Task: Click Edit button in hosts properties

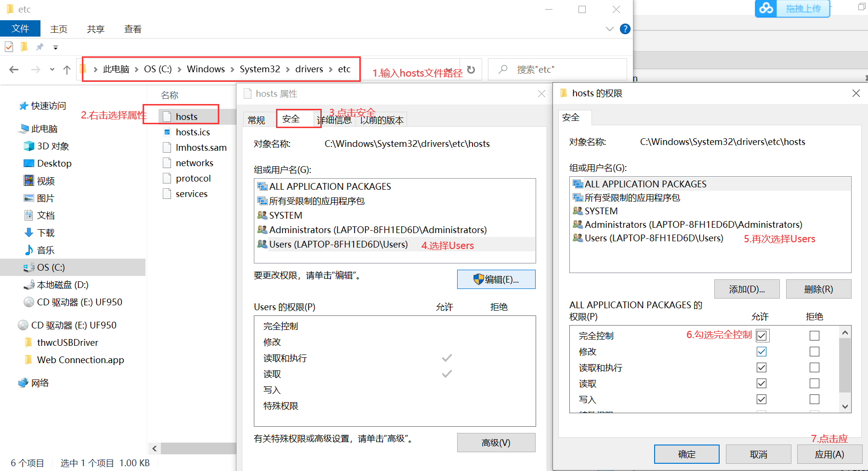Action: click(x=496, y=279)
